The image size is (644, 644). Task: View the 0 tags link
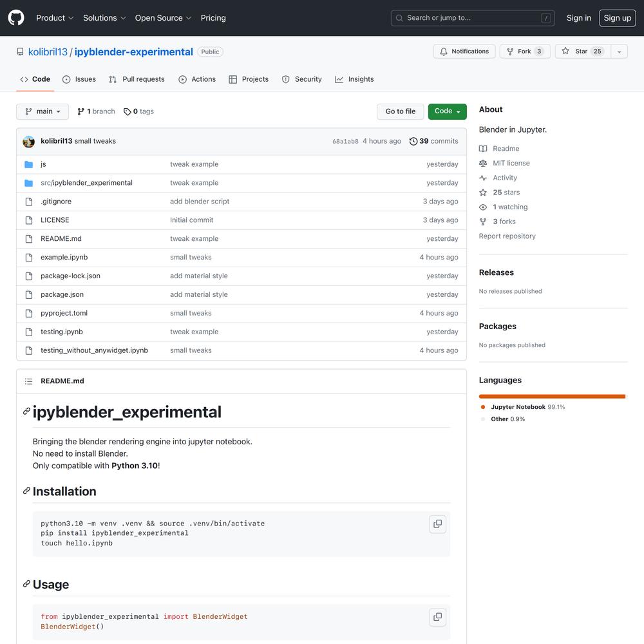click(x=139, y=111)
